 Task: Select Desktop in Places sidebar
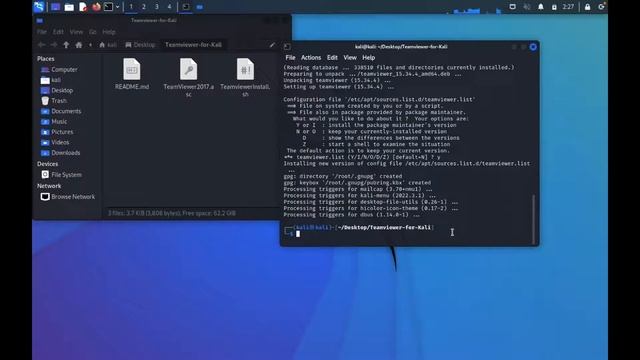[57, 91]
